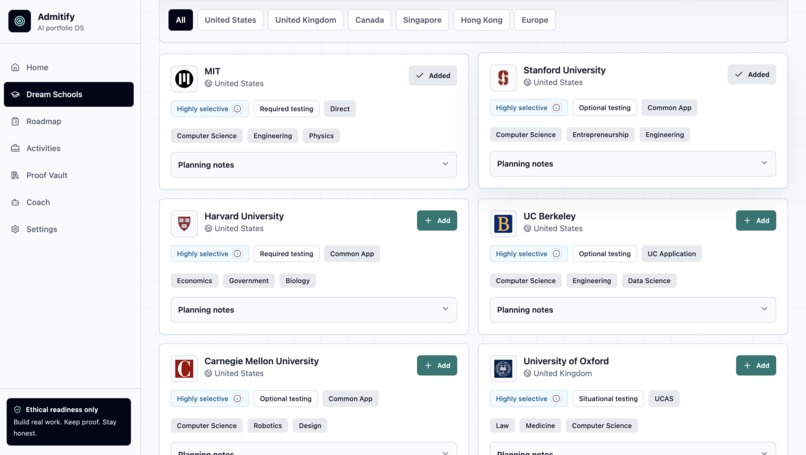
Task: Open Harvard's Highly selective info icon
Action: 237,254
